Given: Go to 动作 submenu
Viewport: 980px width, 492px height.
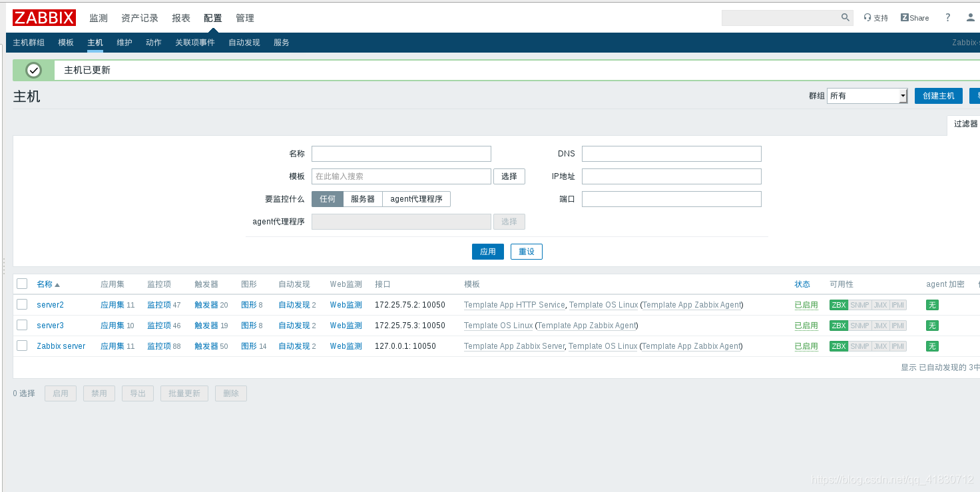Looking at the screenshot, I should point(154,43).
